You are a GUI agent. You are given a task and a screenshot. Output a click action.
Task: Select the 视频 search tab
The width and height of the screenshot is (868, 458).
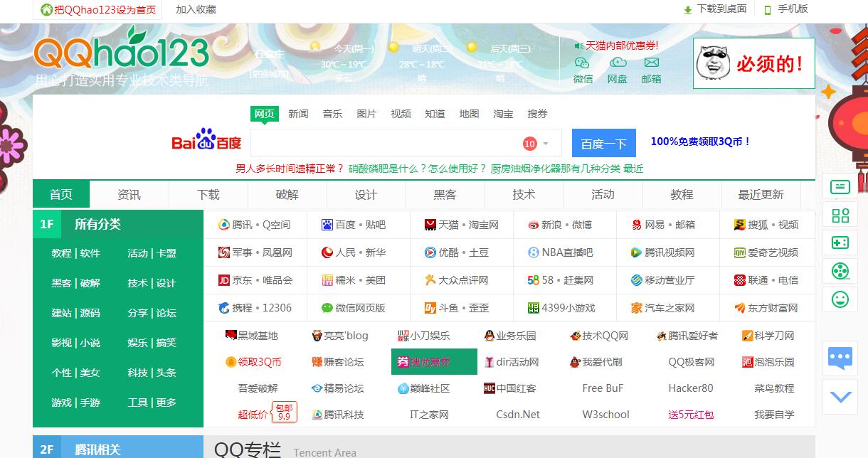(x=401, y=114)
